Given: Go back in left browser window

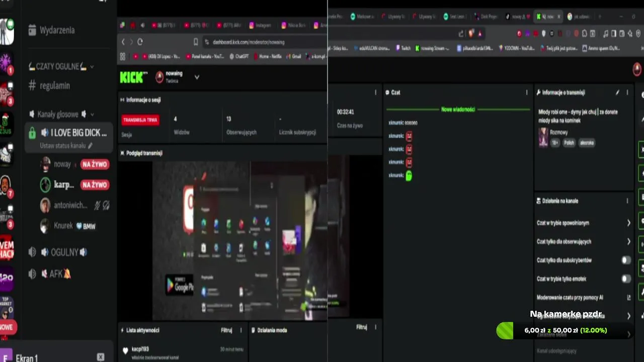Looking at the screenshot, I should coord(123,42).
